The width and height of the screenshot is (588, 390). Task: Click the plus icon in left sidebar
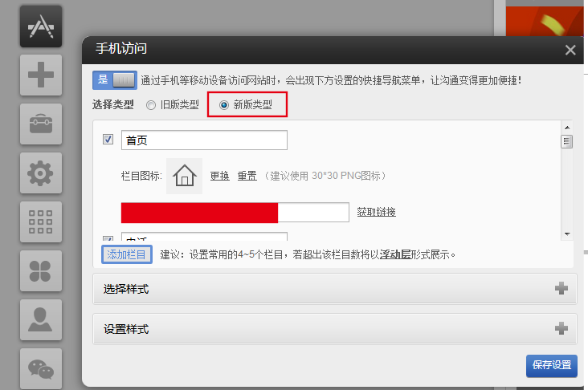click(x=40, y=75)
